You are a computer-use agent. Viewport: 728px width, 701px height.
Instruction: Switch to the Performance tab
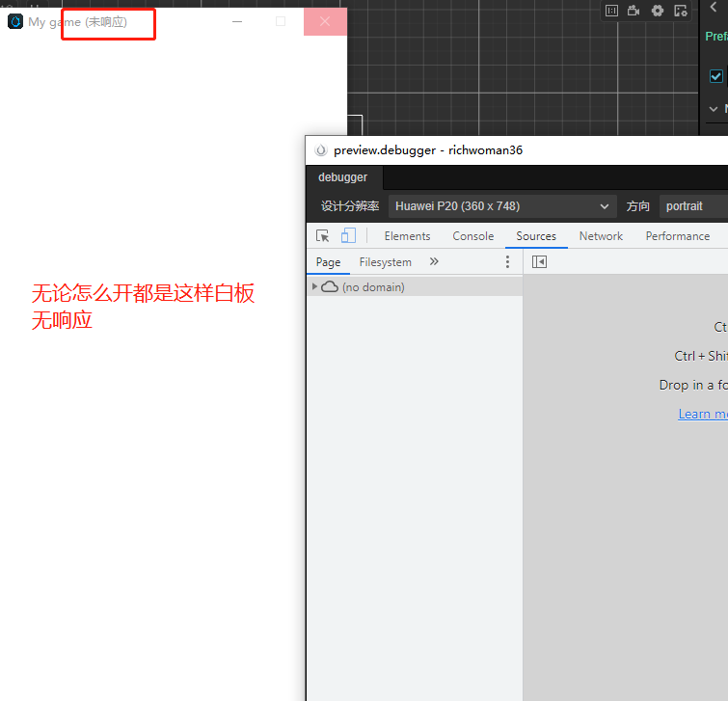pos(678,236)
